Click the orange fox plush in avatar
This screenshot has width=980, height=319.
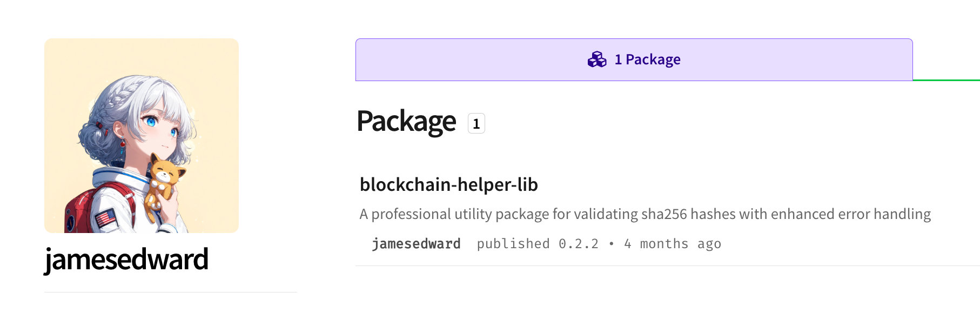163,184
